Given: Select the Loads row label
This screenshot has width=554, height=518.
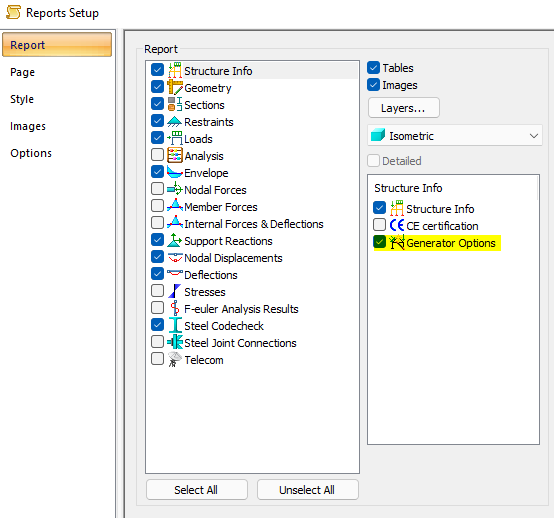Looking at the screenshot, I should point(198,139).
